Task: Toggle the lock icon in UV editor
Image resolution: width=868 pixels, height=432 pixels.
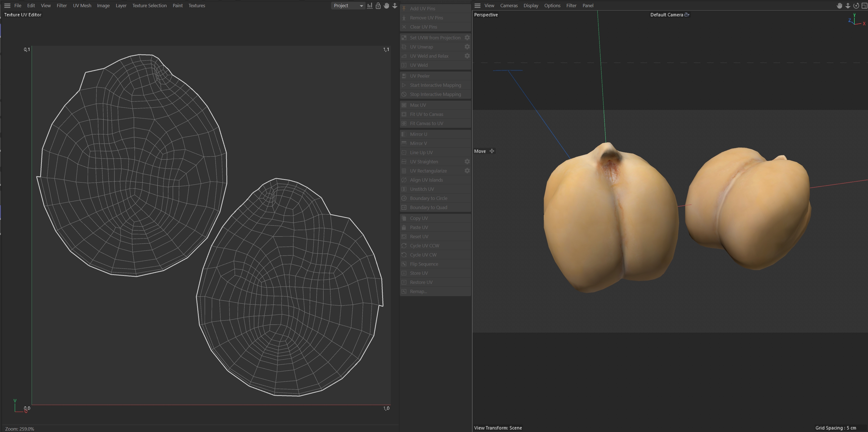Action: click(x=378, y=6)
